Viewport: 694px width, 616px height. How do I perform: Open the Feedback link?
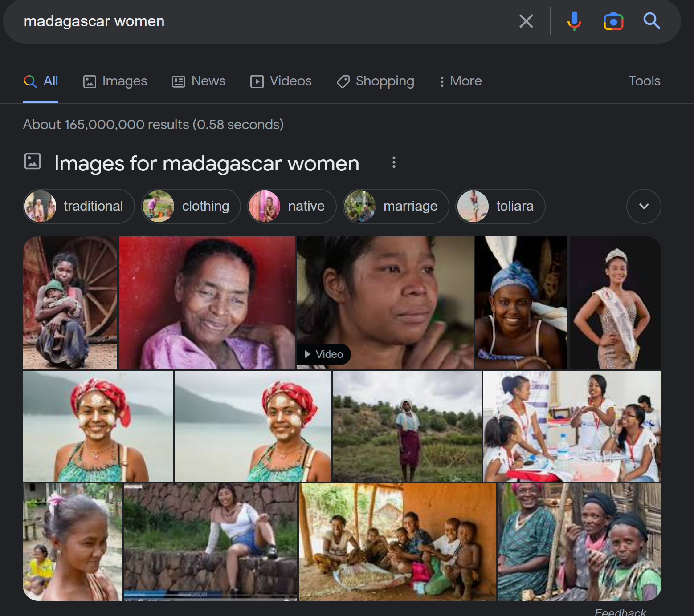(620, 612)
